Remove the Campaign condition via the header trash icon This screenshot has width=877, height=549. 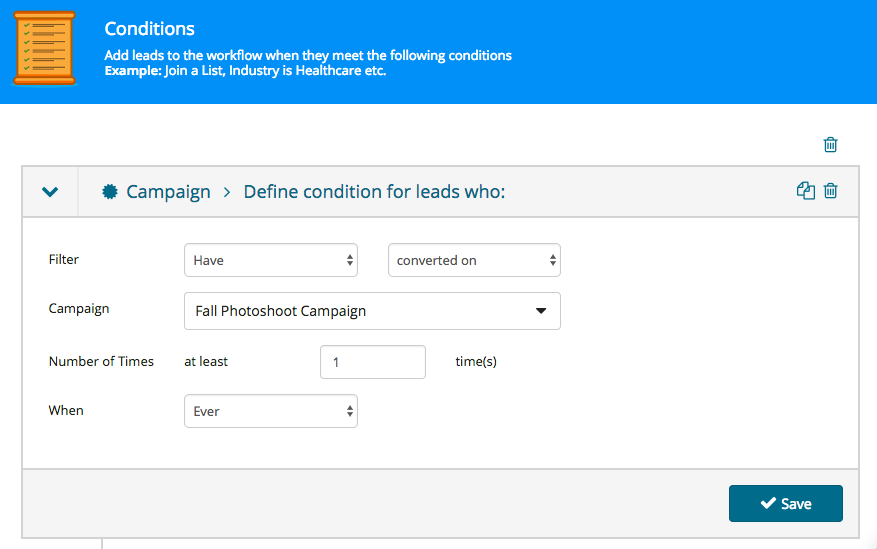coord(831,191)
